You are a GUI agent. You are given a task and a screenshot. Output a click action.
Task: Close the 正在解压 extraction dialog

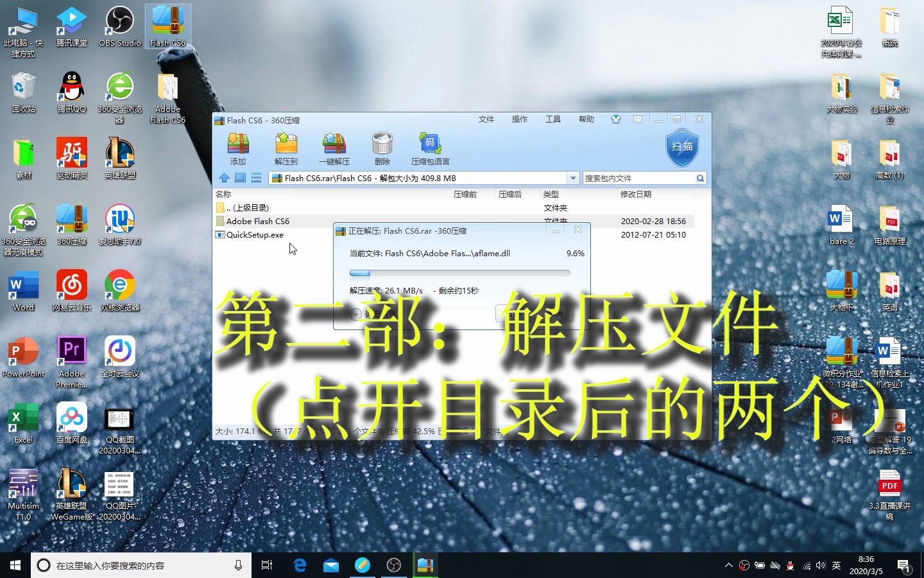coord(577,230)
